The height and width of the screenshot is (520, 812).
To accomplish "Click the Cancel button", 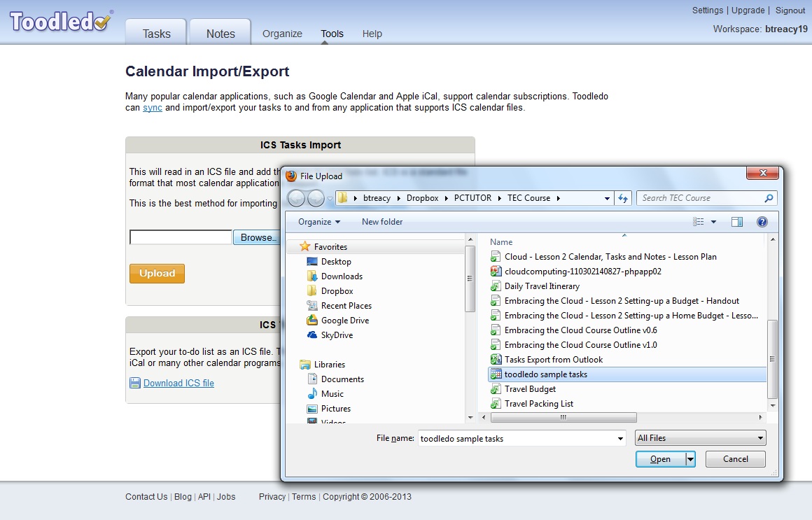I will (x=736, y=459).
